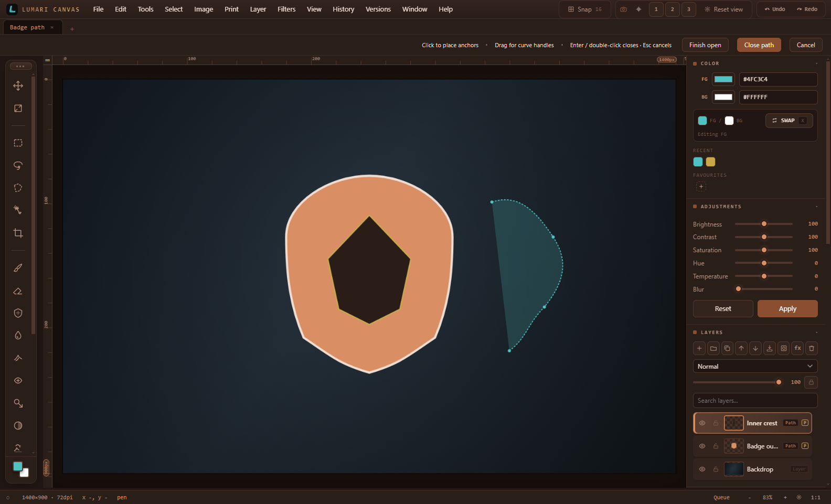This screenshot has height=504, width=831.
Task: Click the Duplicate layer icon
Action: click(727, 348)
